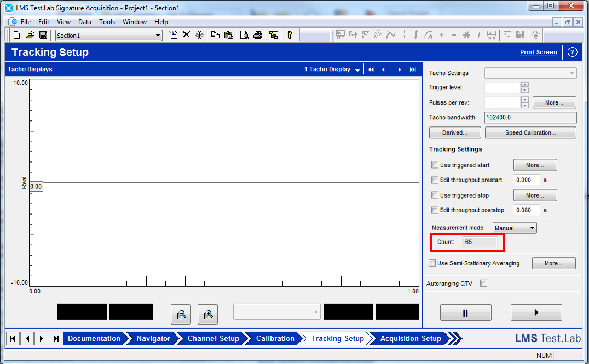Viewport: 589px width, 364px height.
Task: Click the SRA toolbar icon
Action: click(x=492, y=35)
